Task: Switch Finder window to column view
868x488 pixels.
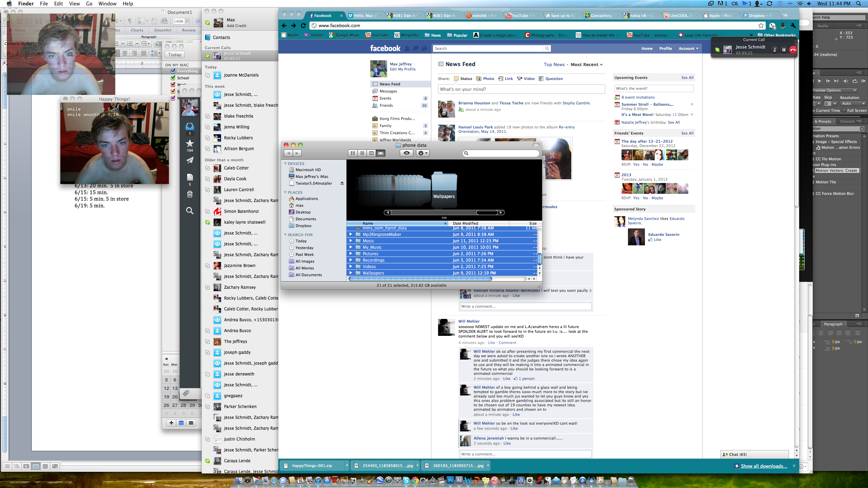Action: coord(371,153)
